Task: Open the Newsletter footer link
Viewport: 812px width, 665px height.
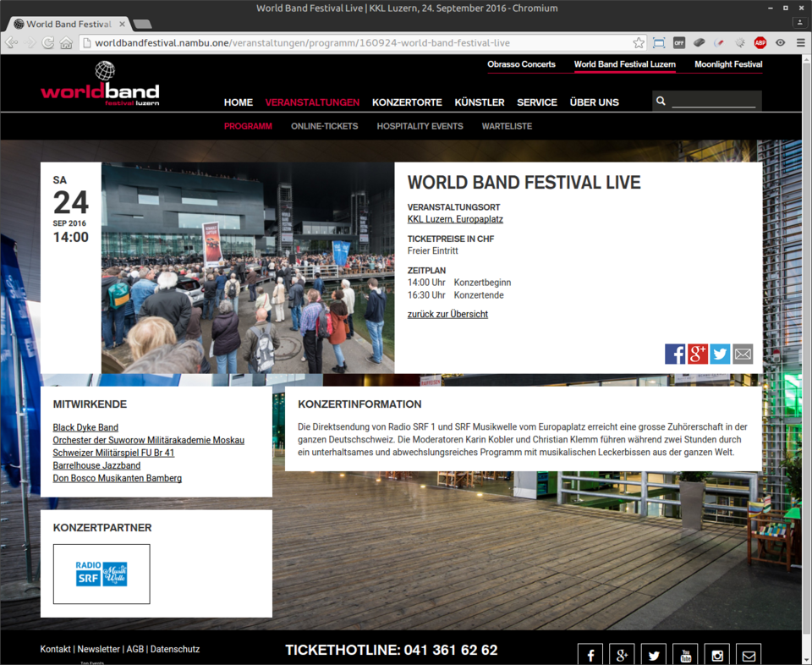Action: pyautogui.click(x=98, y=649)
